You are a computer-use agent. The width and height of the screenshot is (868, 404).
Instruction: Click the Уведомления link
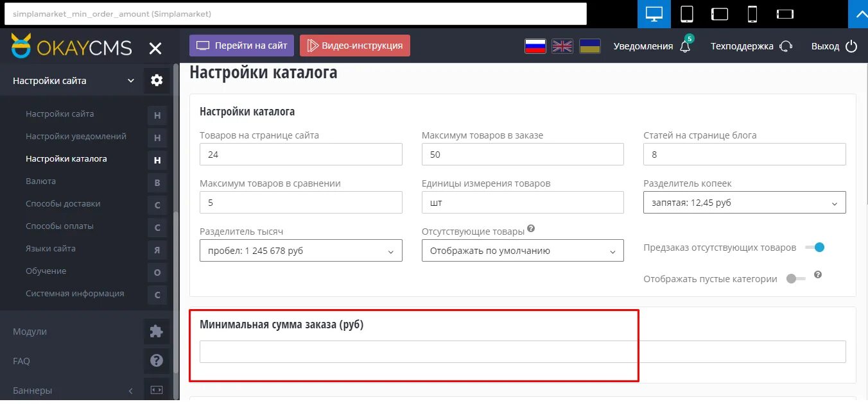[x=643, y=46]
